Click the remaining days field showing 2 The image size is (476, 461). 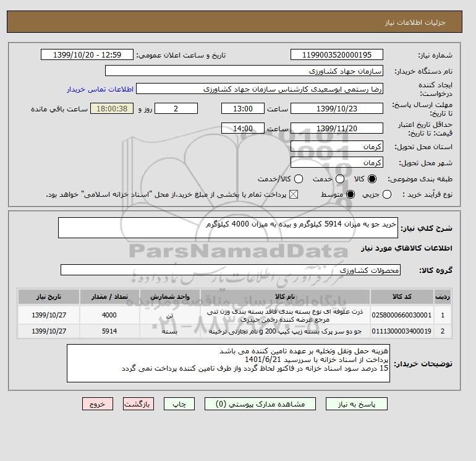[176, 108]
